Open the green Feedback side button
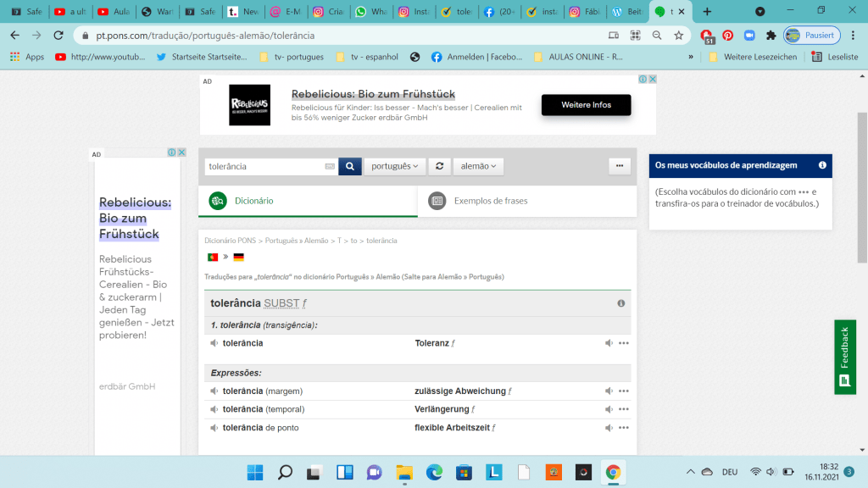This screenshot has height=488, width=868. tap(844, 357)
